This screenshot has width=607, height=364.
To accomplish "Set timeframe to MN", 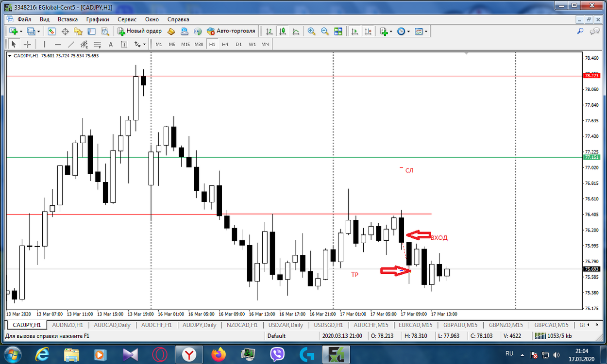I will (x=265, y=44).
